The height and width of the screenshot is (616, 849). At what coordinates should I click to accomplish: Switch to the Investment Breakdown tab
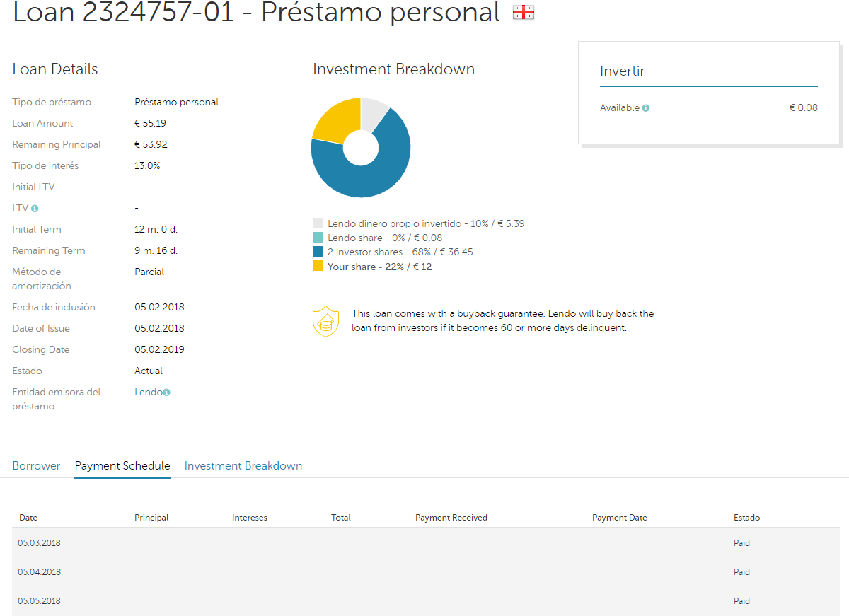[243, 466]
